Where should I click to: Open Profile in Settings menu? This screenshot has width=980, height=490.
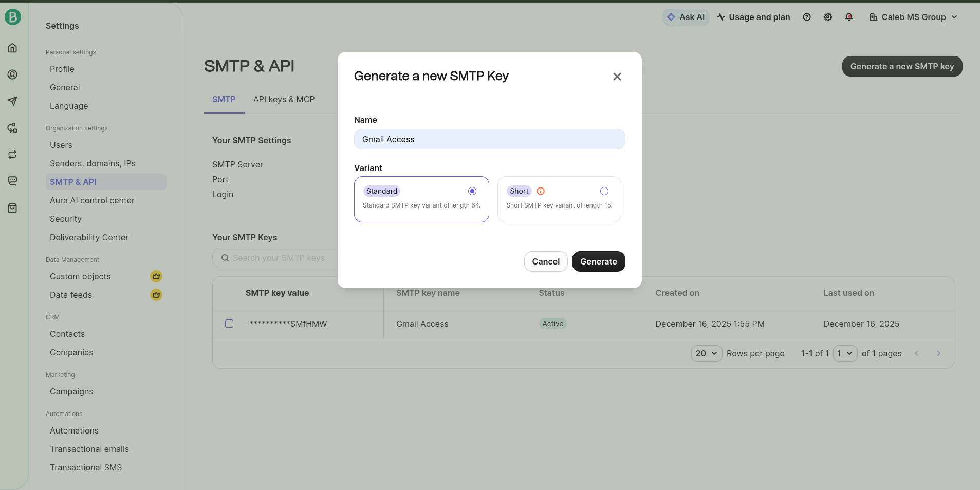[62, 69]
